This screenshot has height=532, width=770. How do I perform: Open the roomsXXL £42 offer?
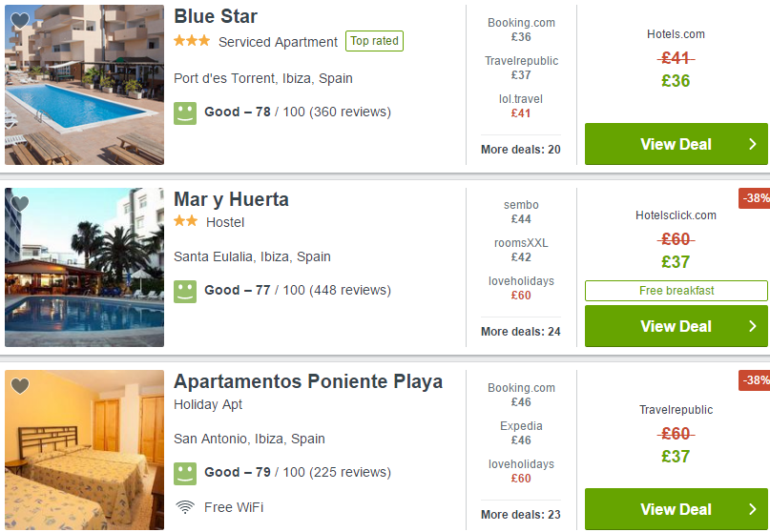pyautogui.click(x=521, y=250)
